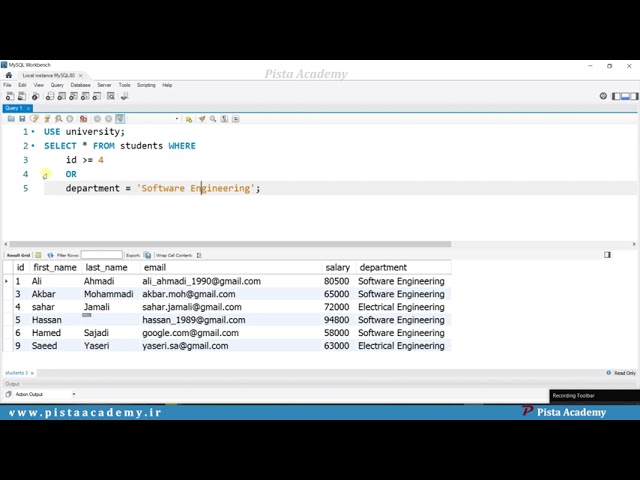640x480 pixels.
Task: Open the View menu
Action: 38,85
